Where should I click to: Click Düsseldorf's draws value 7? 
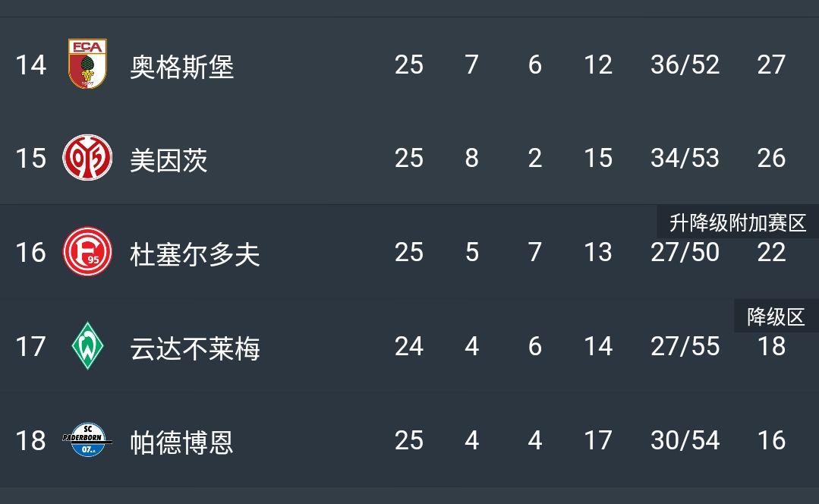534,253
